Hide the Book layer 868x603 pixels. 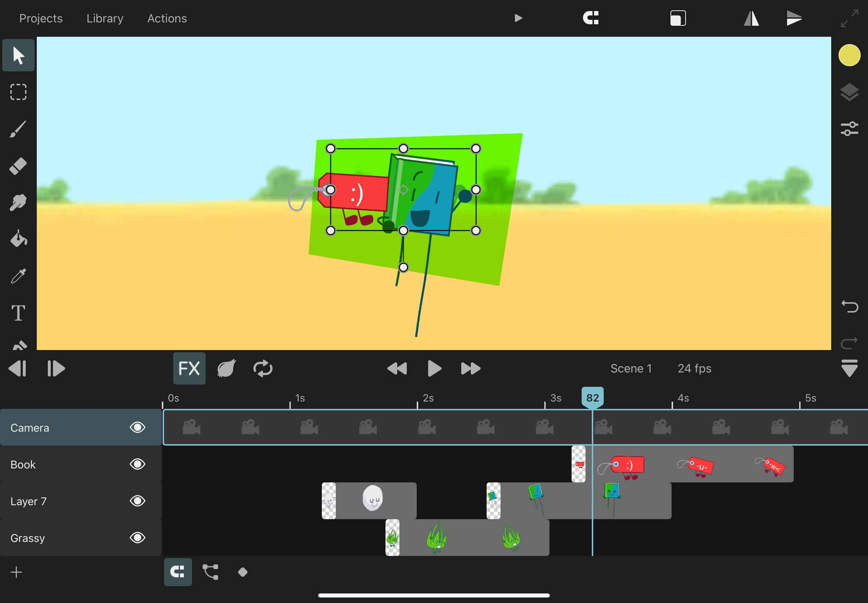coord(138,464)
